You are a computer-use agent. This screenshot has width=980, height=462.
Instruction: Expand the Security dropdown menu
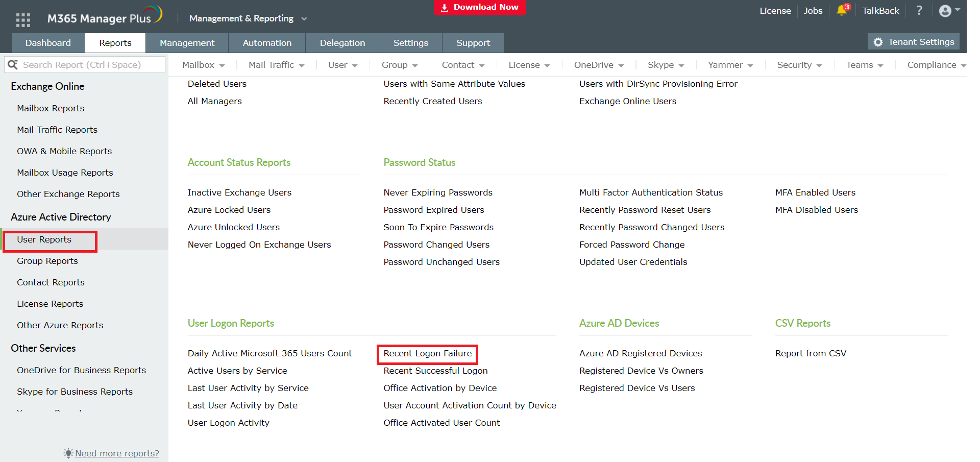click(799, 64)
